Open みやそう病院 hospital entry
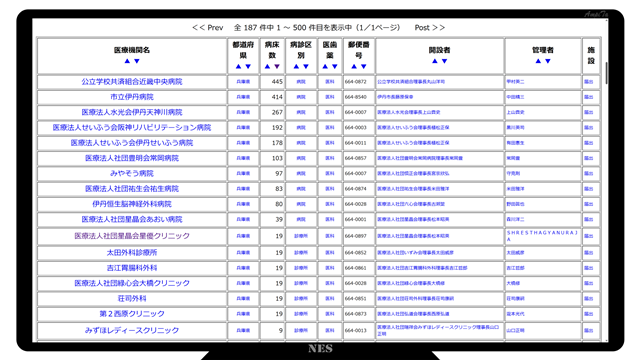Screen dimensions: 640x360 click(x=132, y=173)
